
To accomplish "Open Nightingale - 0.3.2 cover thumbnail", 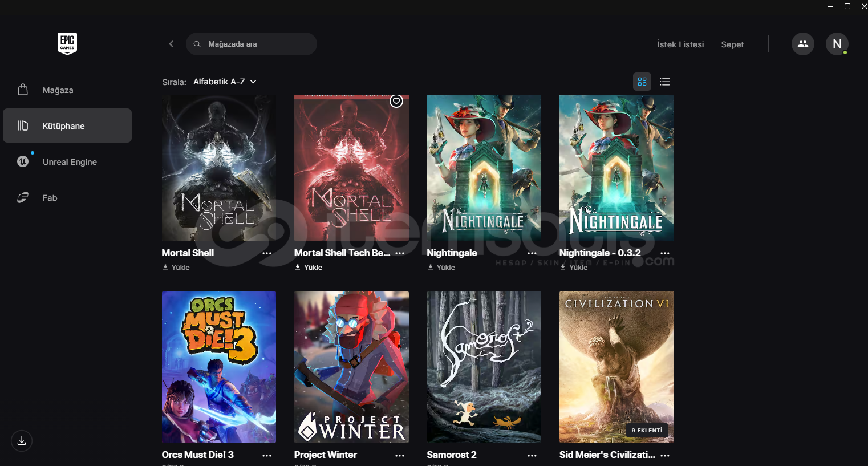I will (x=616, y=168).
